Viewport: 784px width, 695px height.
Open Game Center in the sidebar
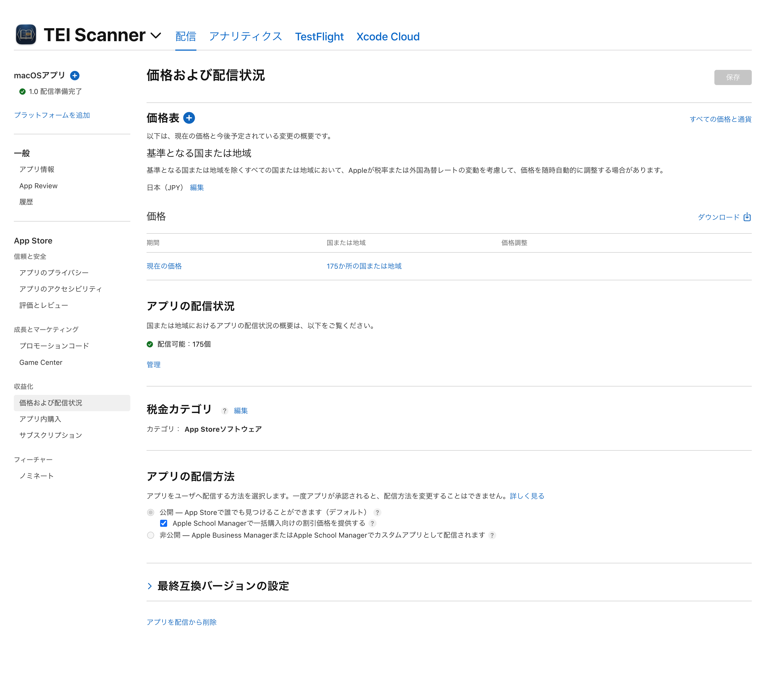[41, 362]
